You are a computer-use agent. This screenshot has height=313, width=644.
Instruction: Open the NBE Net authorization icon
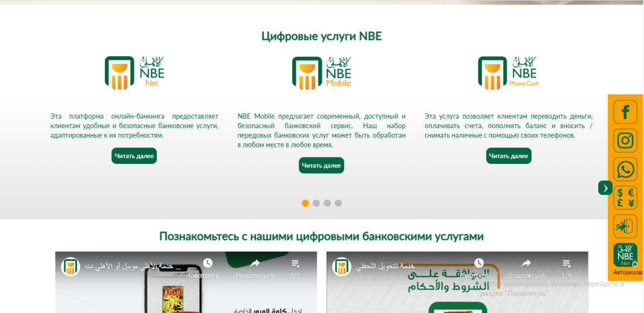click(x=625, y=255)
